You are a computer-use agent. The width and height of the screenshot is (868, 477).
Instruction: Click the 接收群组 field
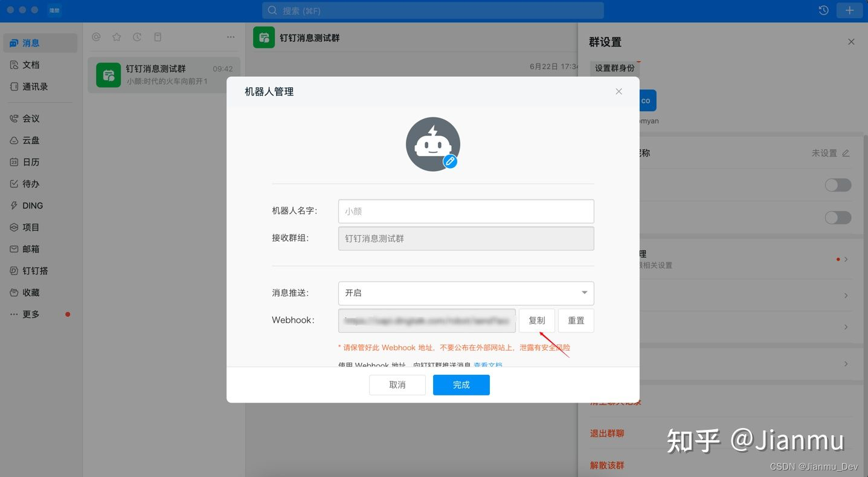pyautogui.click(x=466, y=238)
